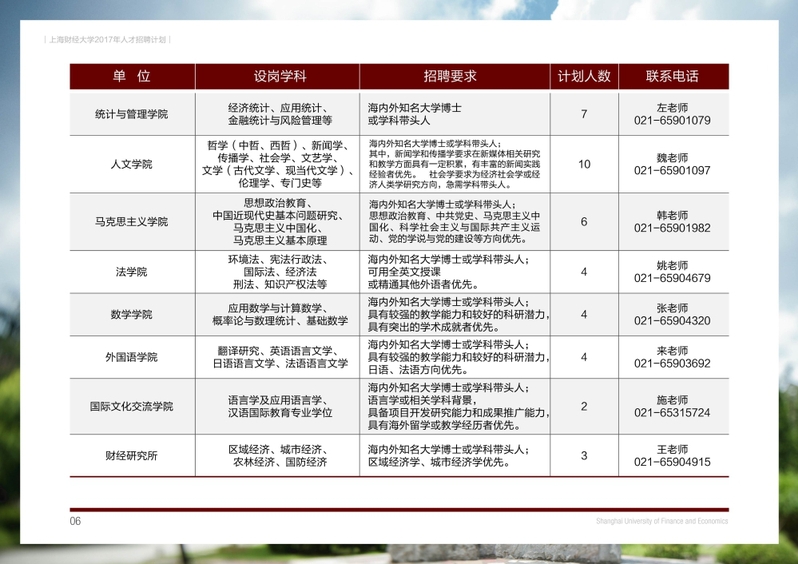Image resolution: width=798 pixels, height=564 pixels.
Task: Click the 人文学院 unit cell
Action: click(x=131, y=164)
